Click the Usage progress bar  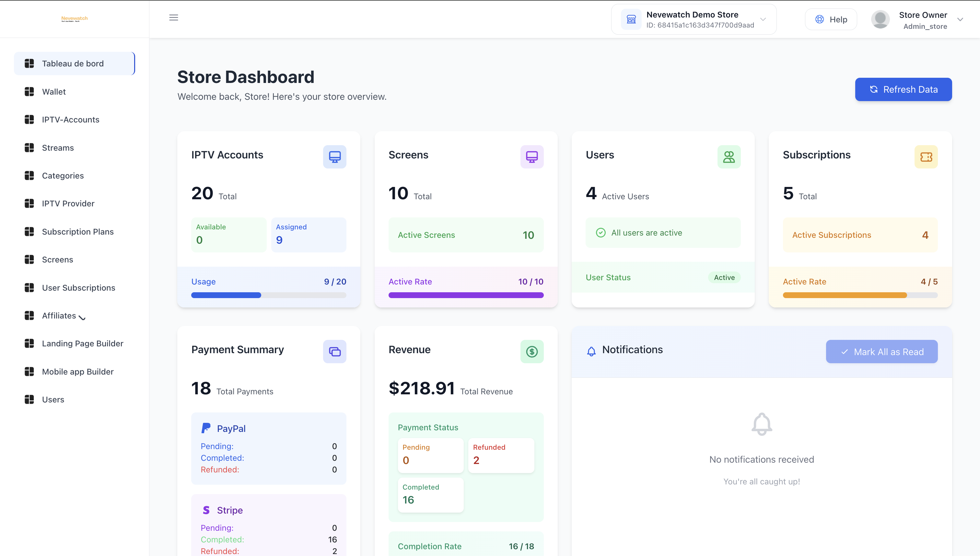tap(268, 295)
